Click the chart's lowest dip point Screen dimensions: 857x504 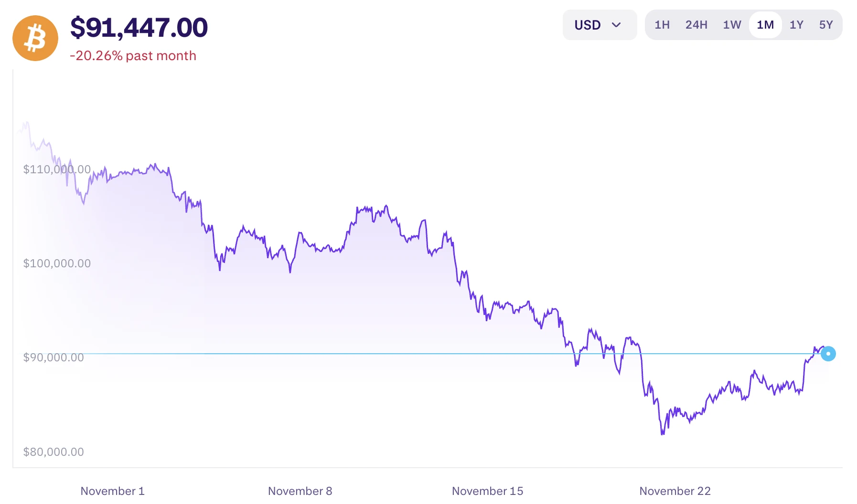pos(662,434)
